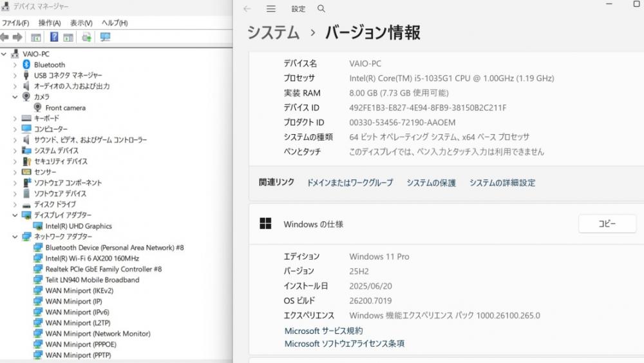Click the Settings search magnifier icon
Image resolution: width=644 pixels, height=363 pixels.
click(321, 8)
